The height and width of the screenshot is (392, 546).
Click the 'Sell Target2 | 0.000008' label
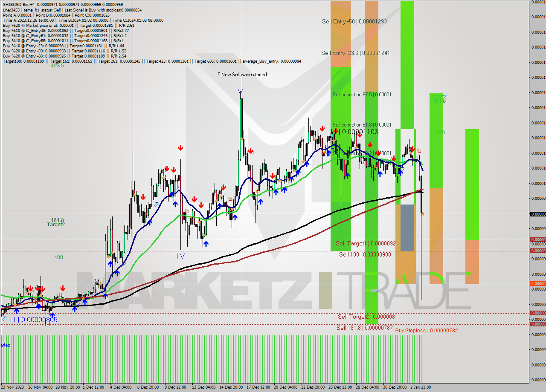coord(366,317)
